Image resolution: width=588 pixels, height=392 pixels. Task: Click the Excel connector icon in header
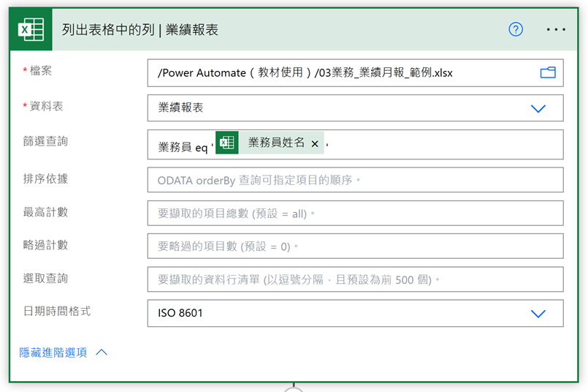31,29
